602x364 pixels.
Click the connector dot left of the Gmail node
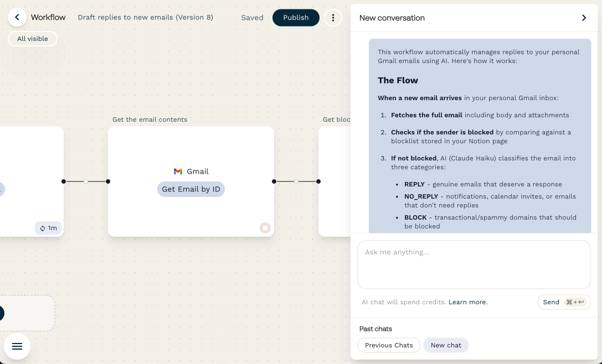108,181
